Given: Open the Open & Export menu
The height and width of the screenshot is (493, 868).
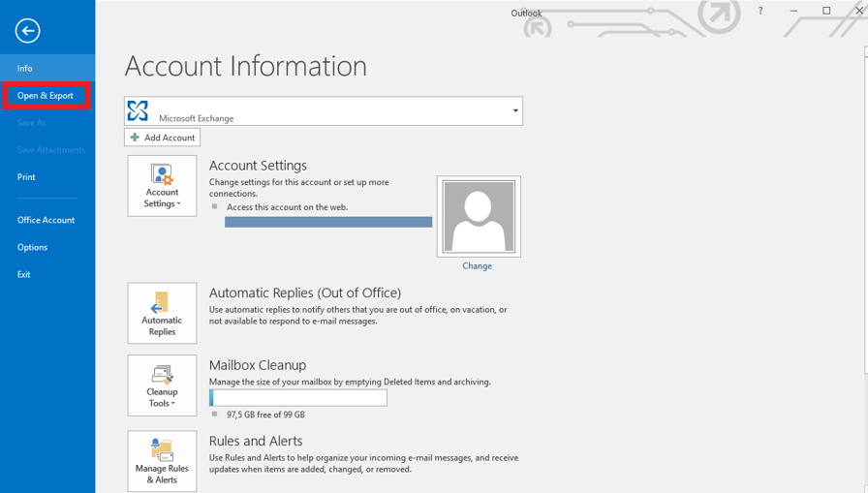Looking at the screenshot, I should 46,96.
